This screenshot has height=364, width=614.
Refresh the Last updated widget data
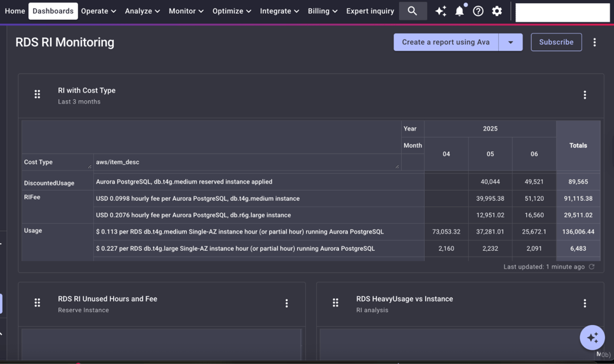(x=592, y=267)
